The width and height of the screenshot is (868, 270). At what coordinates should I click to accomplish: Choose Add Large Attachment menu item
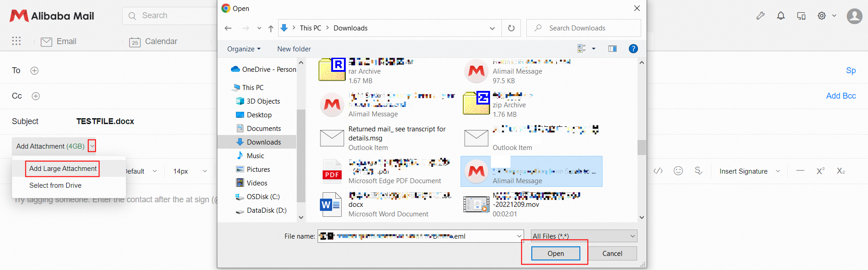pos(63,168)
